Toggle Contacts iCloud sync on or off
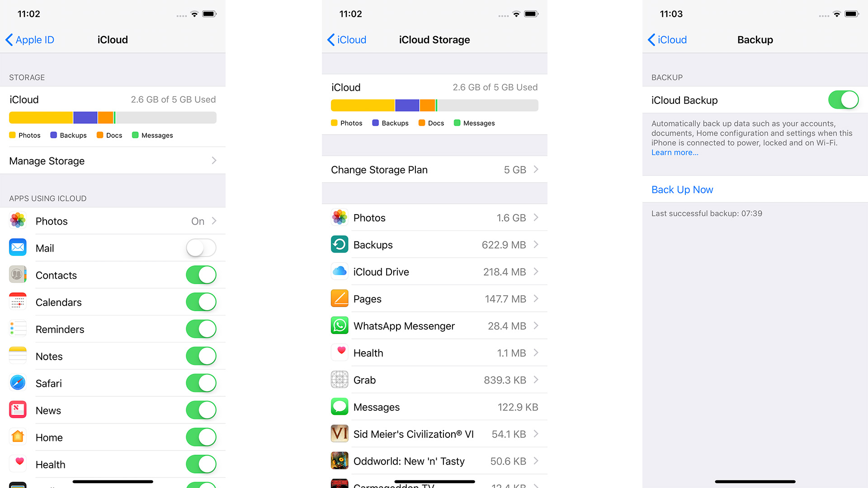The width and height of the screenshot is (868, 488). click(x=201, y=274)
